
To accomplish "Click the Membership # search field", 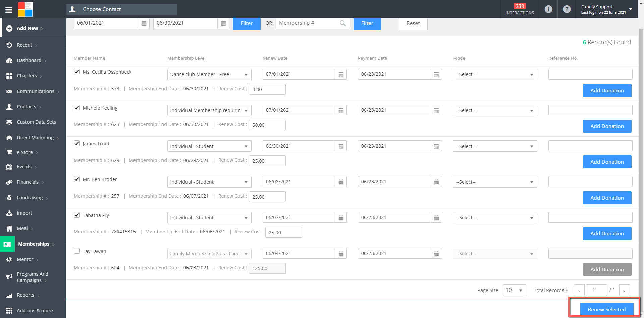I will point(313,23).
